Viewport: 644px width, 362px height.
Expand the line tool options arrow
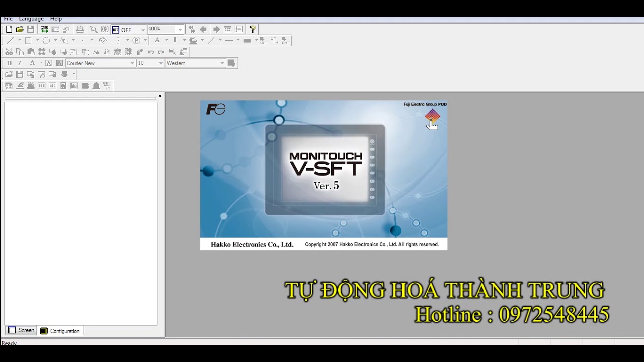click(20, 40)
